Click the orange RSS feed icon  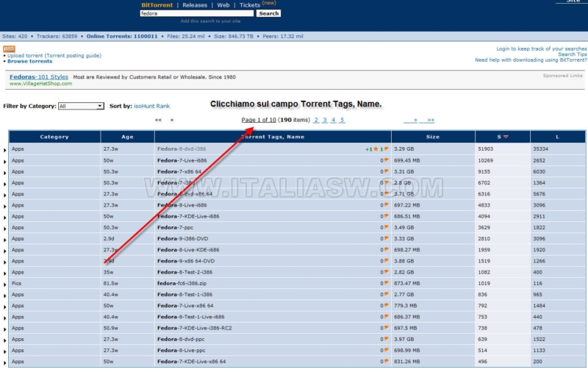point(9,49)
